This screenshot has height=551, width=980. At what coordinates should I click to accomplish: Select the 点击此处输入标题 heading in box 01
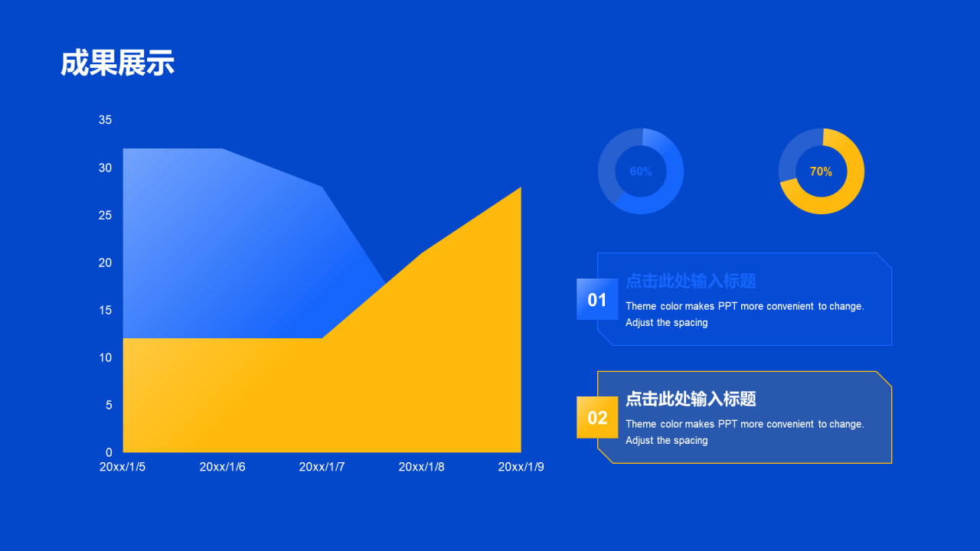691,281
